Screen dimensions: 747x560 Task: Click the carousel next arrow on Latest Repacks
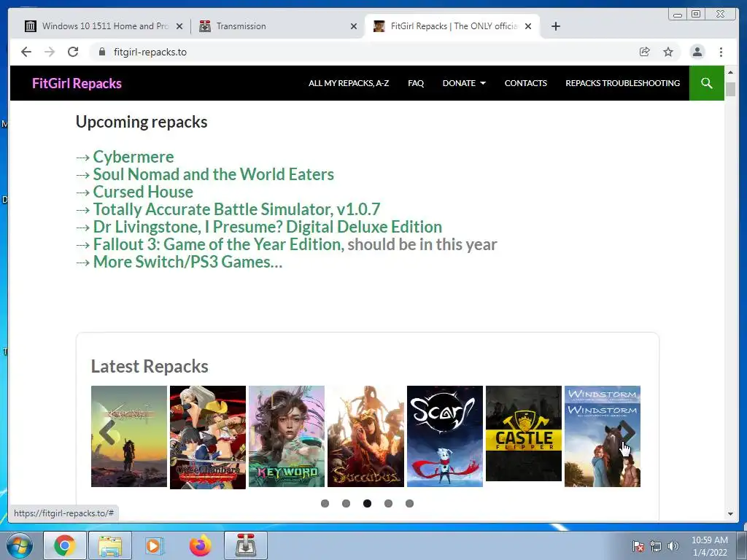pyautogui.click(x=628, y=433)
